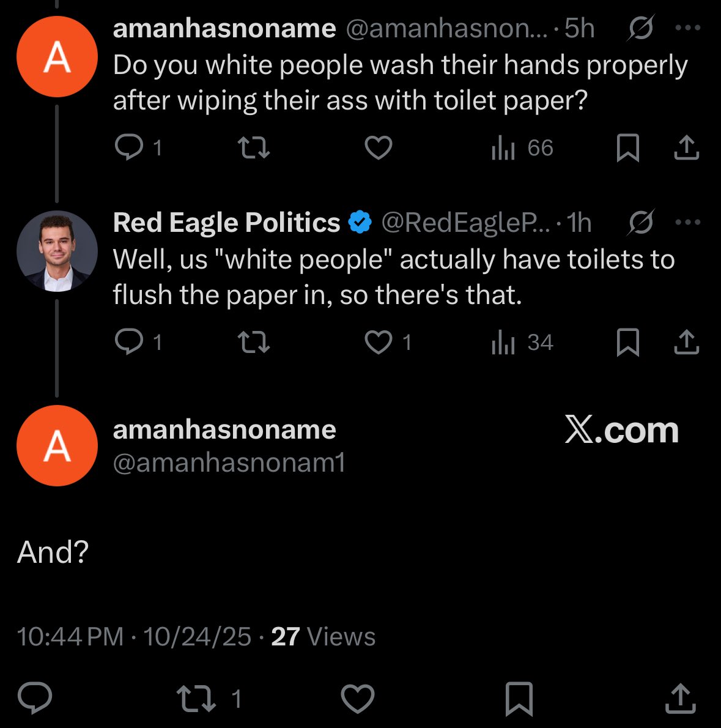
Task: Bookmark the first tweet by amanhasnoname
Action: [x=628, y=147]
